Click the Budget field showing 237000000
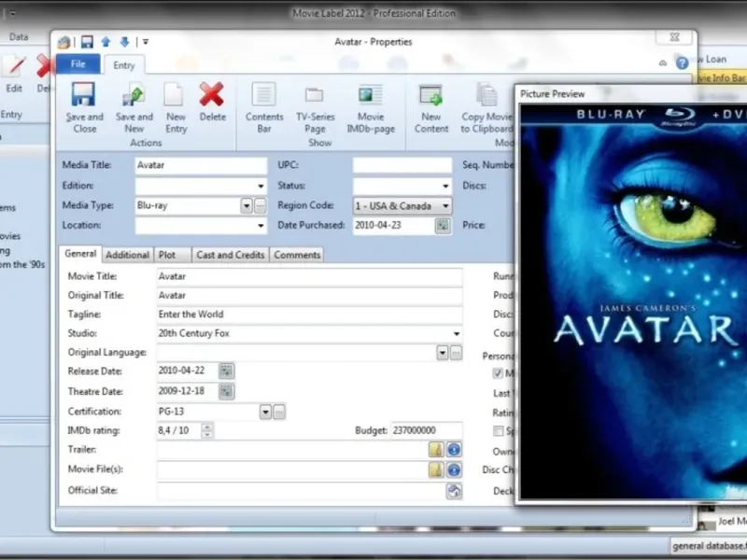 point(427,430)
